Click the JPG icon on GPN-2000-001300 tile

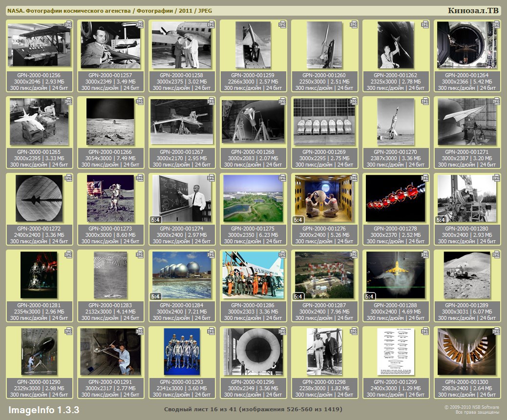coord(496,331)
